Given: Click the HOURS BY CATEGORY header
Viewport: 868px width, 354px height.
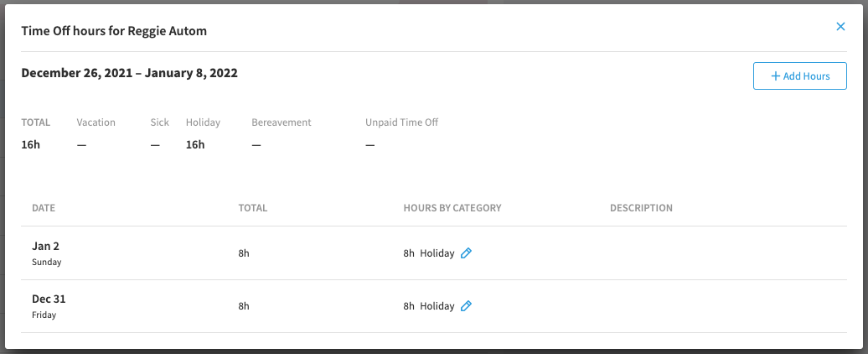Looking at the screenshot, I should (x=452, y=208).
